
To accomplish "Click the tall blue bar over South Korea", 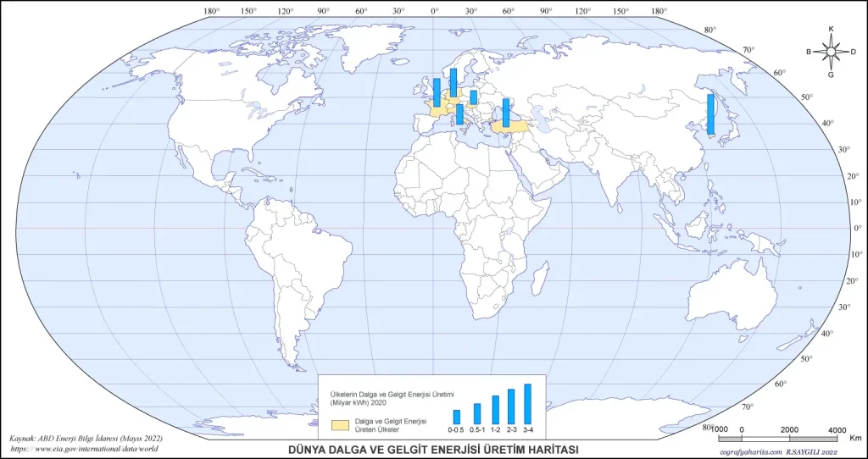I will [711, 114].
